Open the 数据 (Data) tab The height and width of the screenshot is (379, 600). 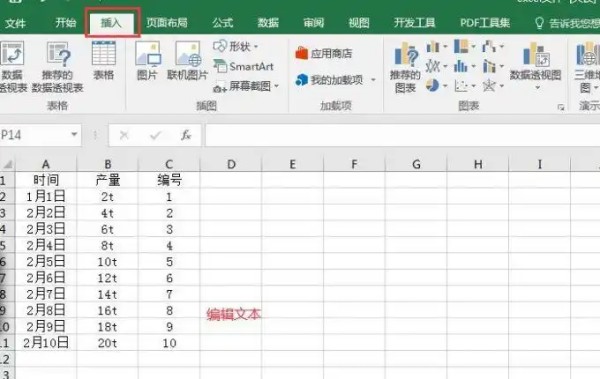[268, 23]
